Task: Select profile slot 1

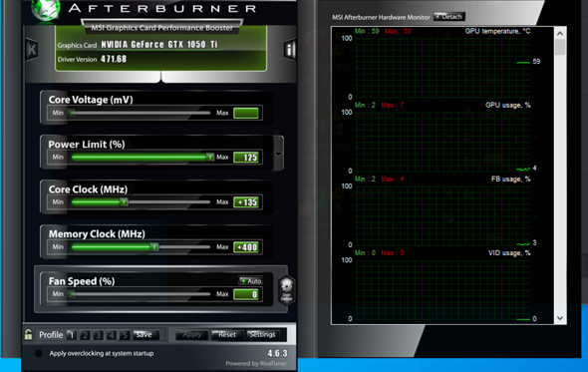Action: pyautogui.click(x=72, y=335)
